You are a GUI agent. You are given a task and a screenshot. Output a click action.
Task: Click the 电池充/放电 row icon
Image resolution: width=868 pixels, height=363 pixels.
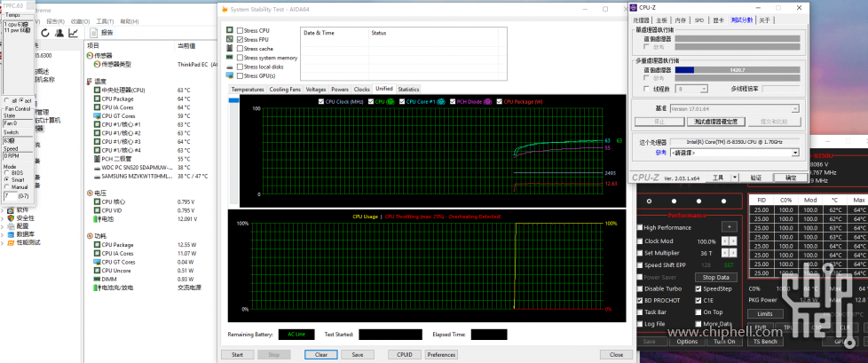pos(97,288)
